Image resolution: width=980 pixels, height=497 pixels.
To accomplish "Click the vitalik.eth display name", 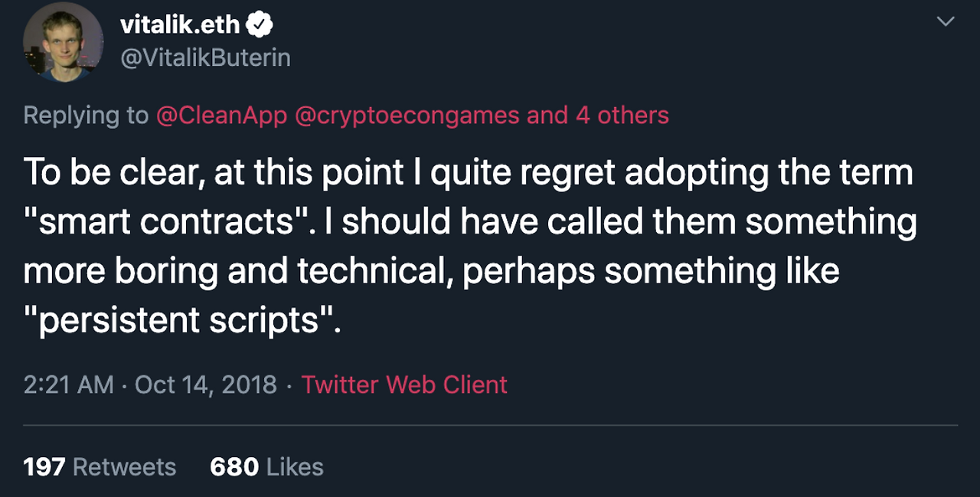I will (x=181, y=25).
